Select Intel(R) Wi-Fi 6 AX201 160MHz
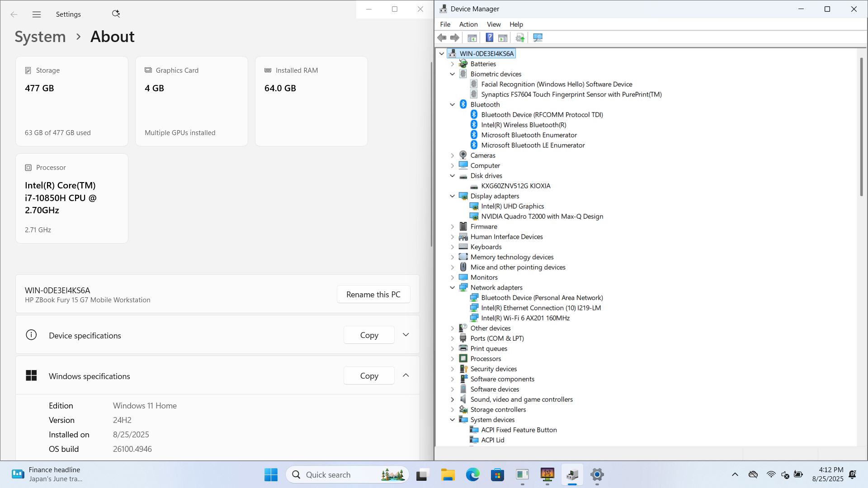This screenshot has width=868, height=488. [525, 318]
